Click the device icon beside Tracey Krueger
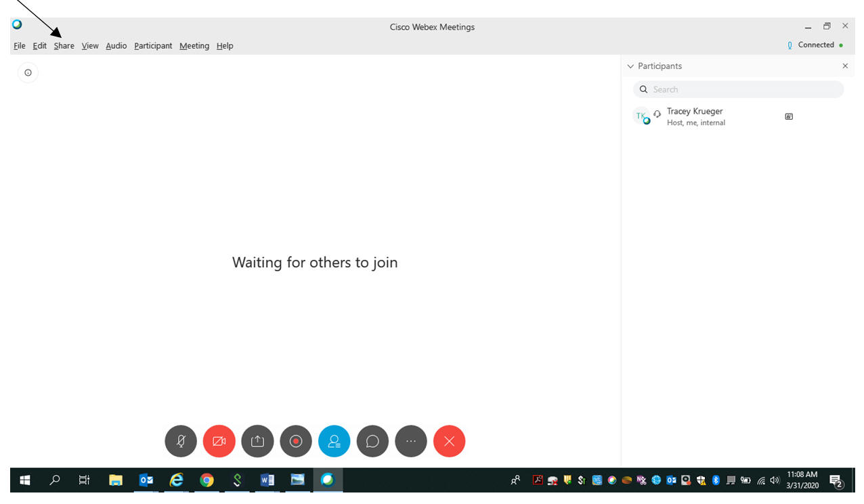 tap(788, 116)
